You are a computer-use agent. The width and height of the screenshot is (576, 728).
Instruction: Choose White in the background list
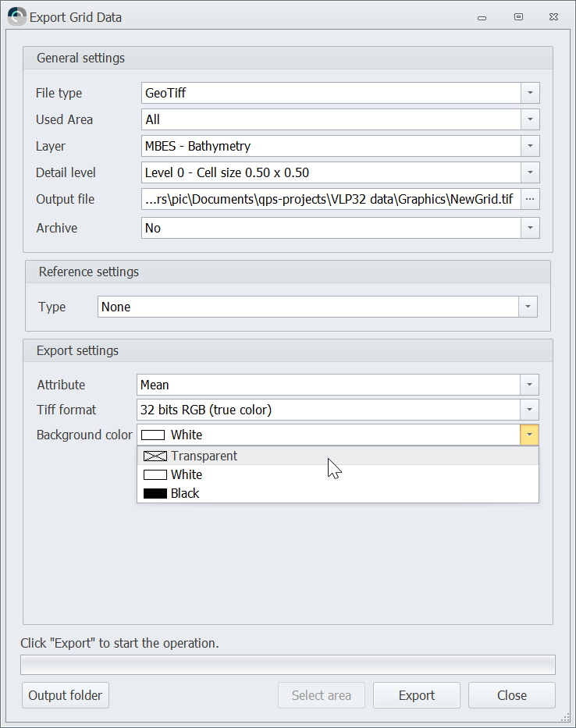coord(187,474)
